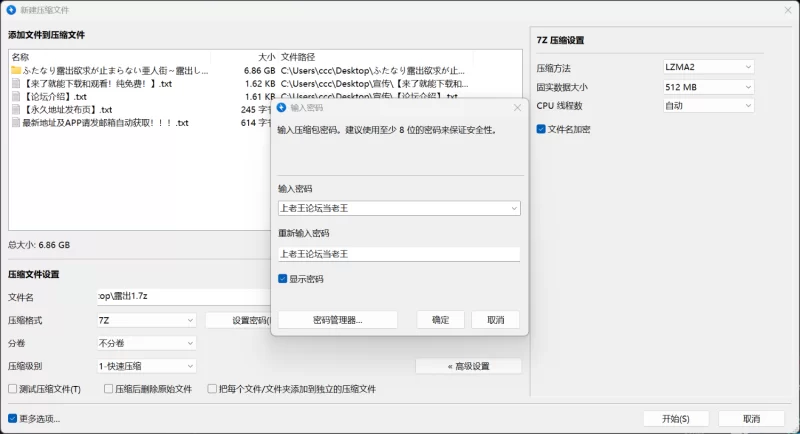Click the app logo in 输入密码 dialog title

[x=282, y=108]
